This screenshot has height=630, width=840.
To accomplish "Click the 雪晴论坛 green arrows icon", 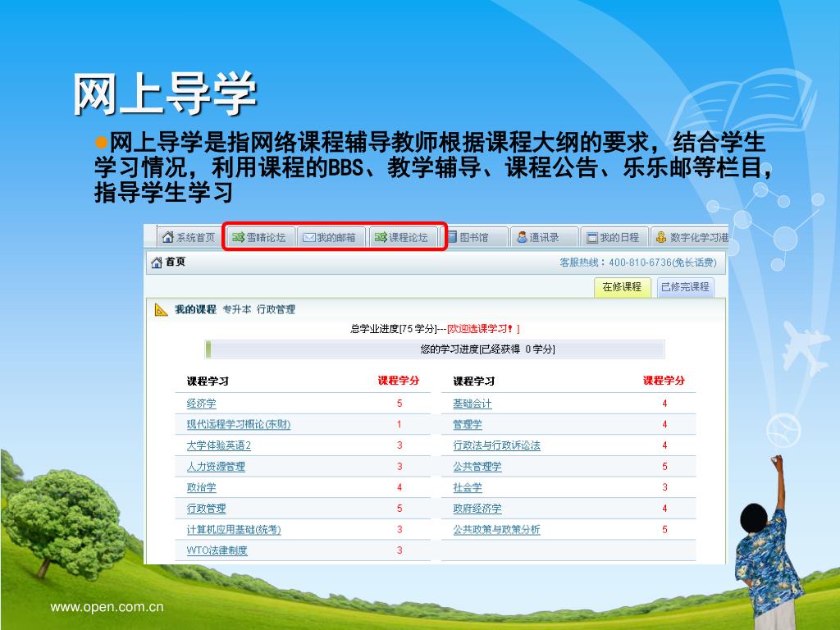I will pos(238,237).
